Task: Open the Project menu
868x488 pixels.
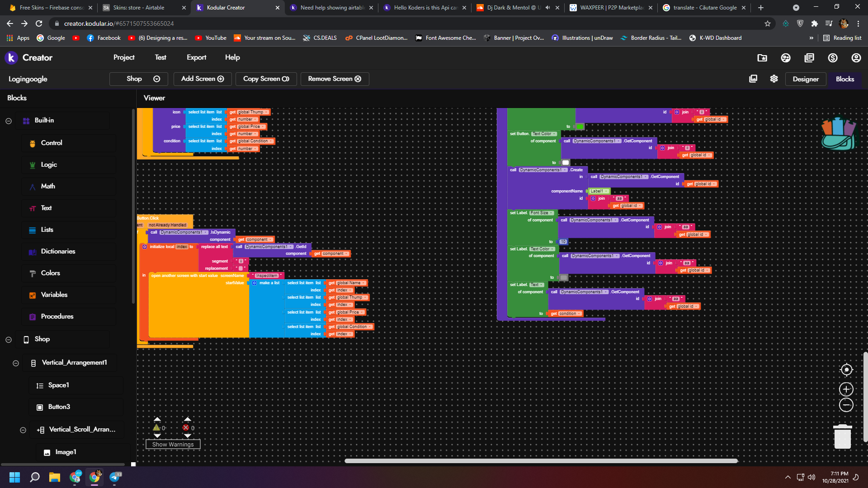Action: pyautogui.click(x=124, y=57)
